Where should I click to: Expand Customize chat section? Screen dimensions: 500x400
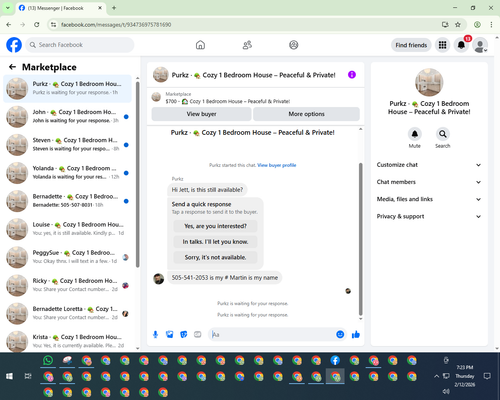point(429,165)
